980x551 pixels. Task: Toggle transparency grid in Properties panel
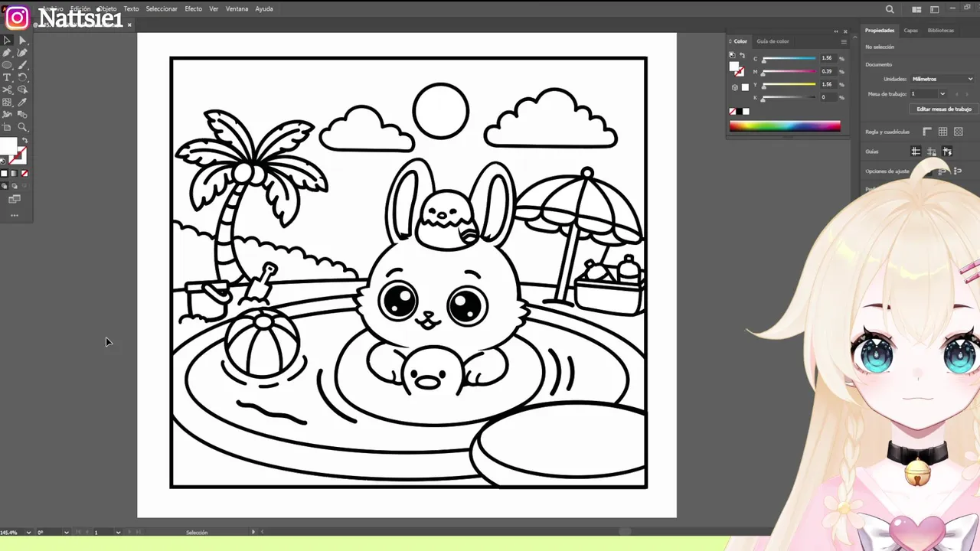958,132
